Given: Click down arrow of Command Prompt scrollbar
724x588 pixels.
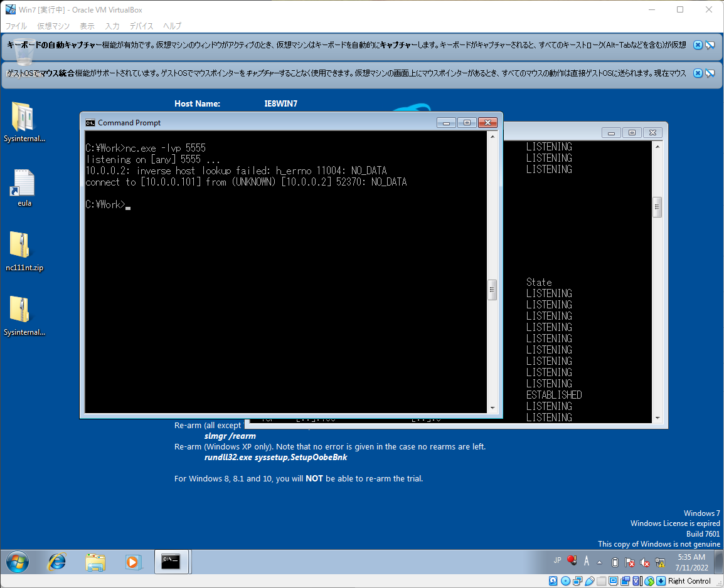Looking at the screenshot, I should [492, 408].
